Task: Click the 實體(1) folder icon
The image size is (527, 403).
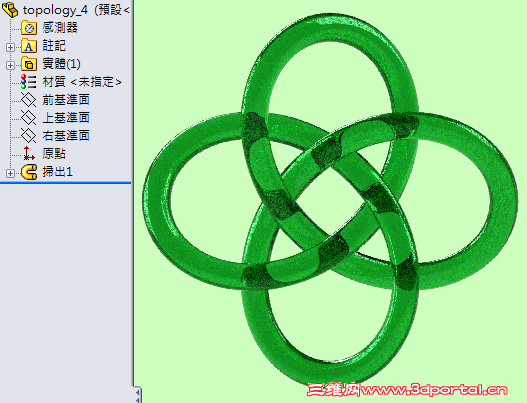Action: [x=29, y=64]
